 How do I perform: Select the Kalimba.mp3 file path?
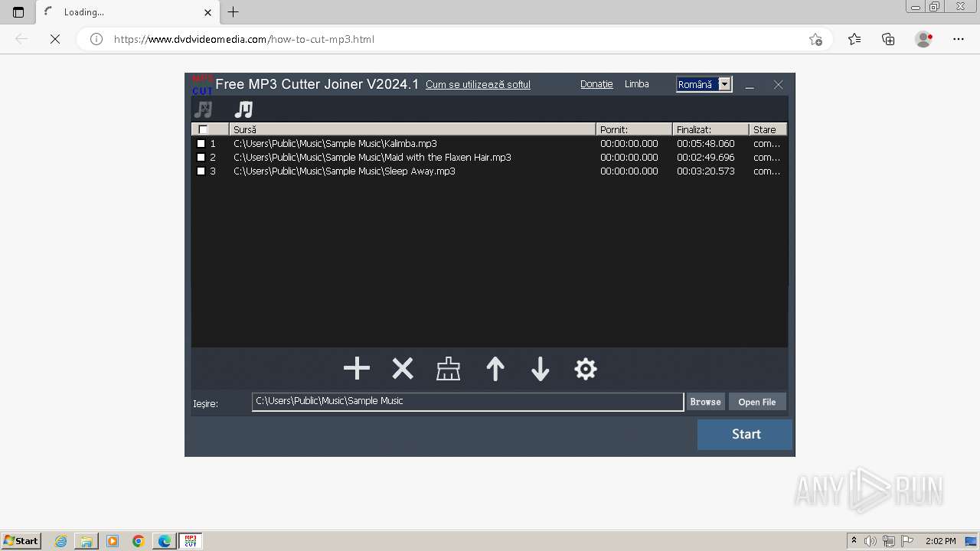[x=335, y=143]
